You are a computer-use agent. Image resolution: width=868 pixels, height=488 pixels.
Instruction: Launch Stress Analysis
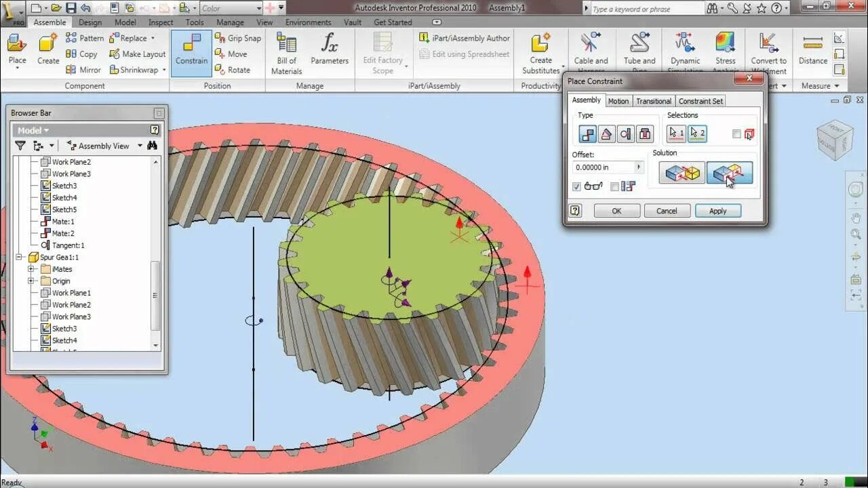(x=726, y=53)
